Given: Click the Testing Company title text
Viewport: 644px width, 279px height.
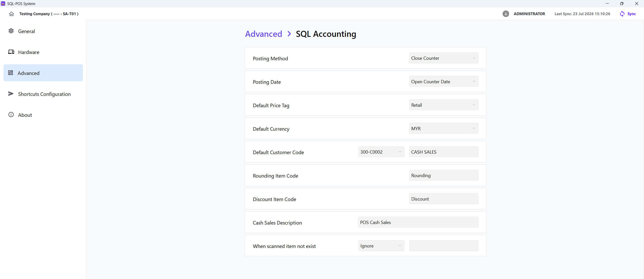Looking at the screenshot, I should pyautogui.click(x=49, y=14).
